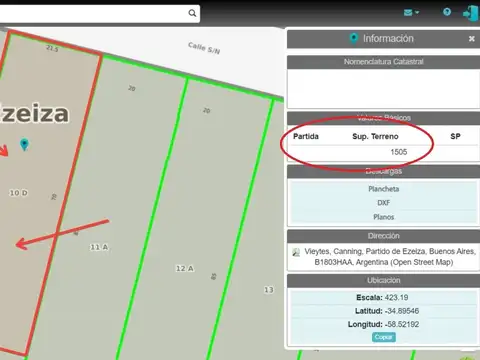Viewport: 480px width, 360px height.
Task: Download the Plancheta file
Action: (383, 189)
